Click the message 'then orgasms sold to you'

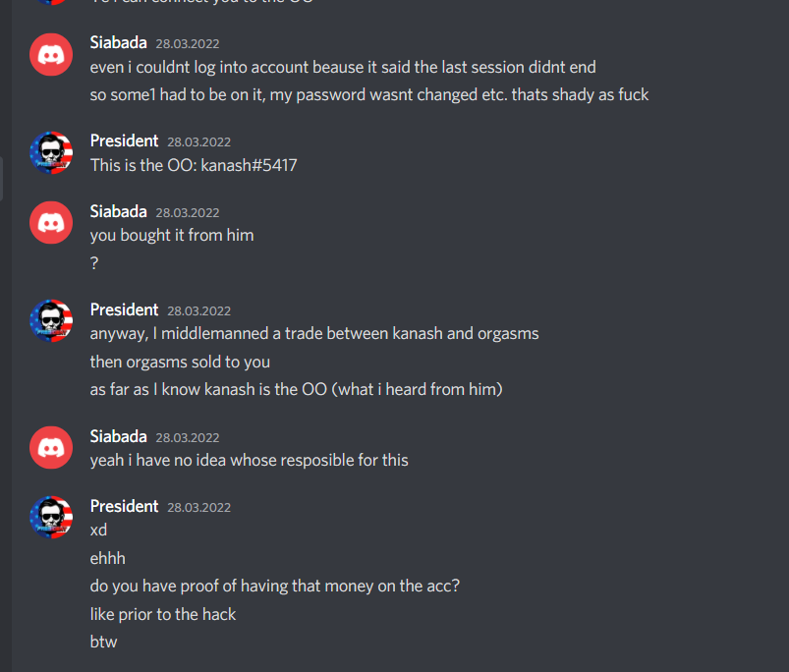[180, 363]
